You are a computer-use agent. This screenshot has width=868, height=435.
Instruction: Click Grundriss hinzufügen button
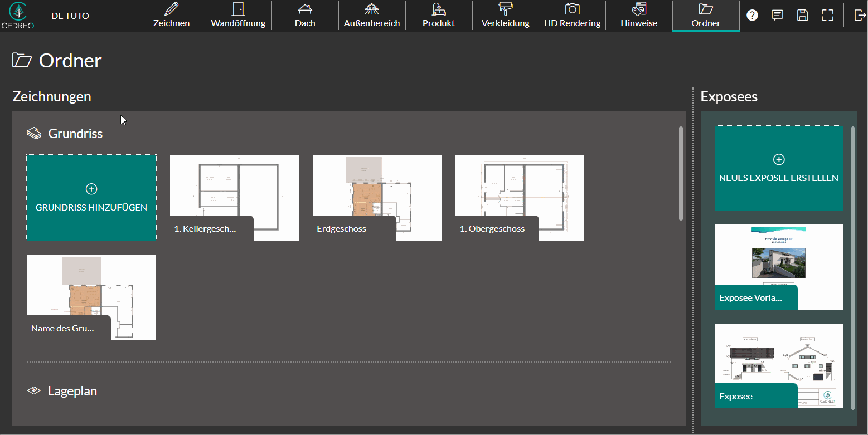coord(91,198)
